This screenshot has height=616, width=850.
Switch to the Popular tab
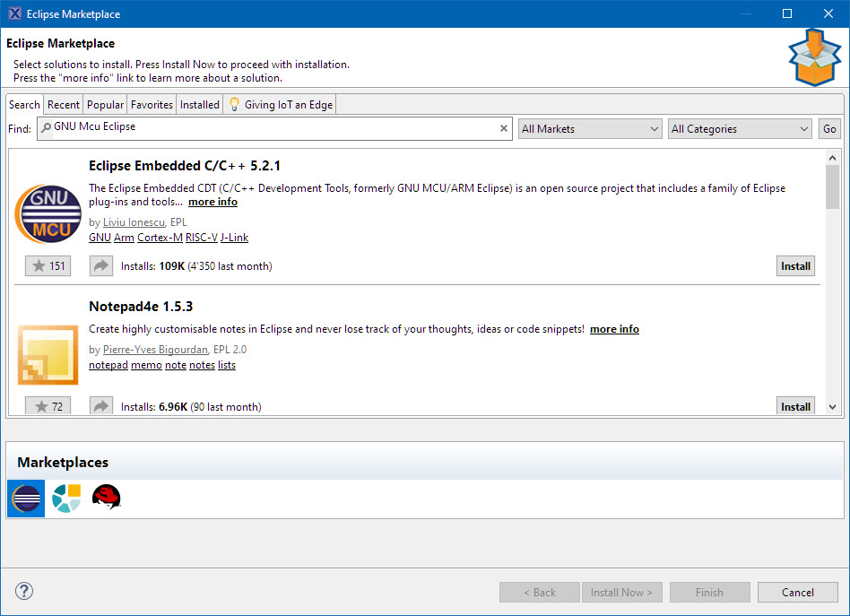pos(106,105)
